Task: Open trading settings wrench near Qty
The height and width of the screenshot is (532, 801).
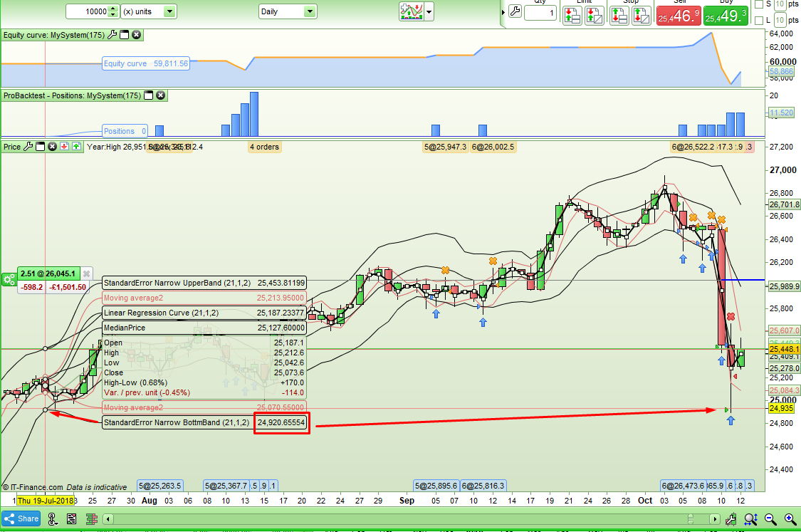Action: tap(515, 11)
